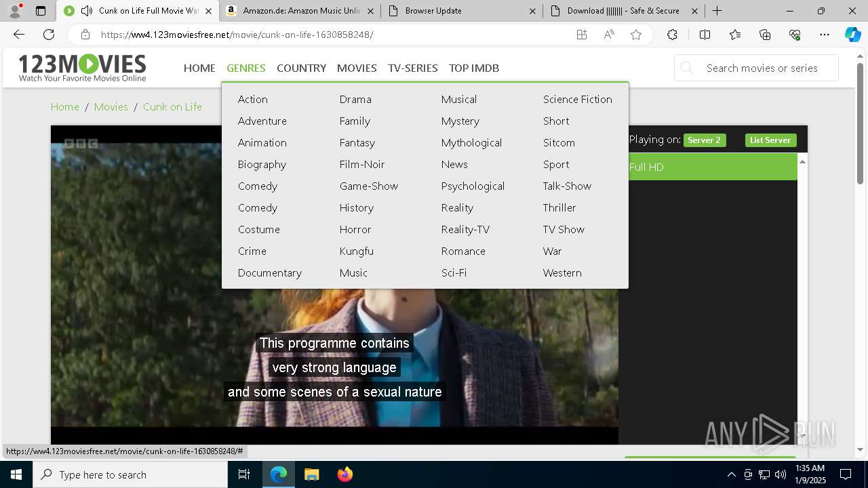Screen dimensions: 868x488
Task: Open Talk-Show genre
Action: pos(567,186)
